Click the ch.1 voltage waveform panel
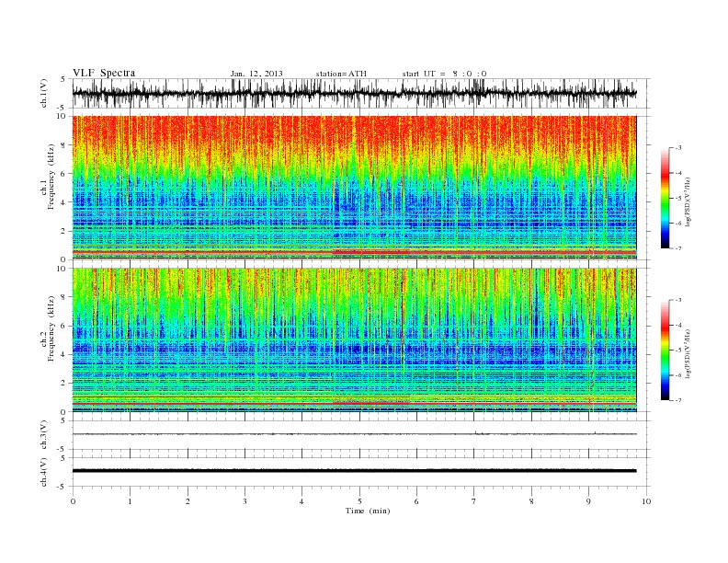 [361, 93]
